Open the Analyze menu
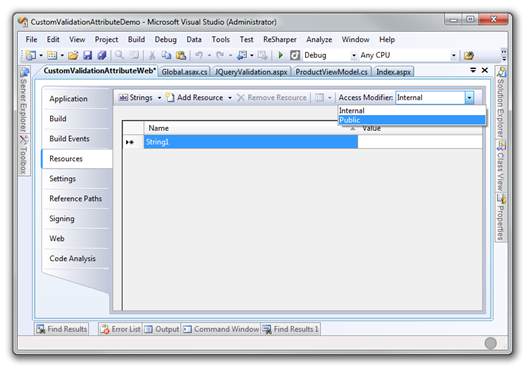The width and height of the screenshot is (528, 370). point(319,39)
